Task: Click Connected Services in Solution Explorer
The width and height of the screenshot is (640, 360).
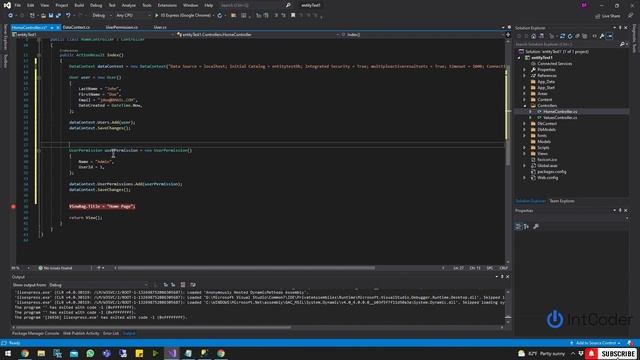Action: point(554,64)
